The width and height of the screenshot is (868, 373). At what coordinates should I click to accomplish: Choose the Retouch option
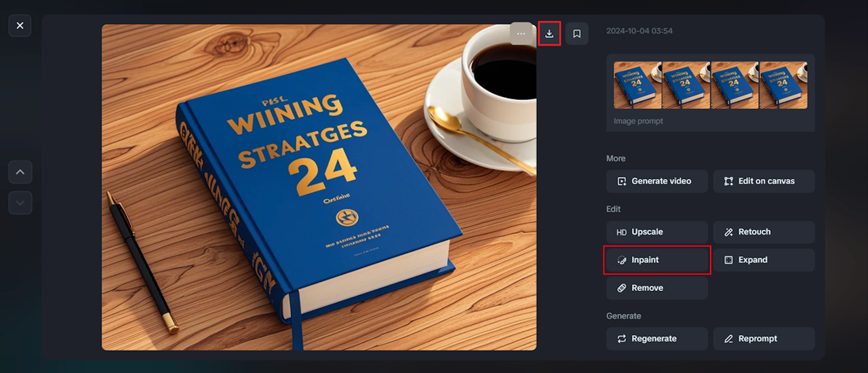[x=764, y=232]
